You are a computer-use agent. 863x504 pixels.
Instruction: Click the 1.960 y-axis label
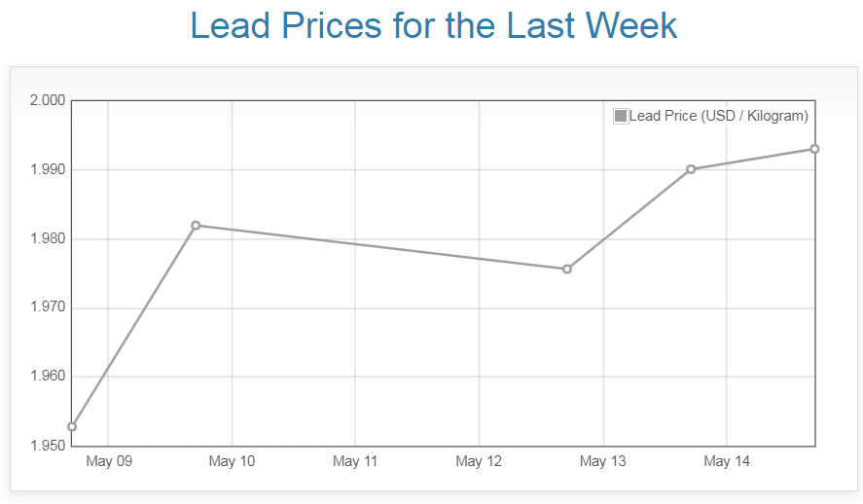[x=47, y=377]
